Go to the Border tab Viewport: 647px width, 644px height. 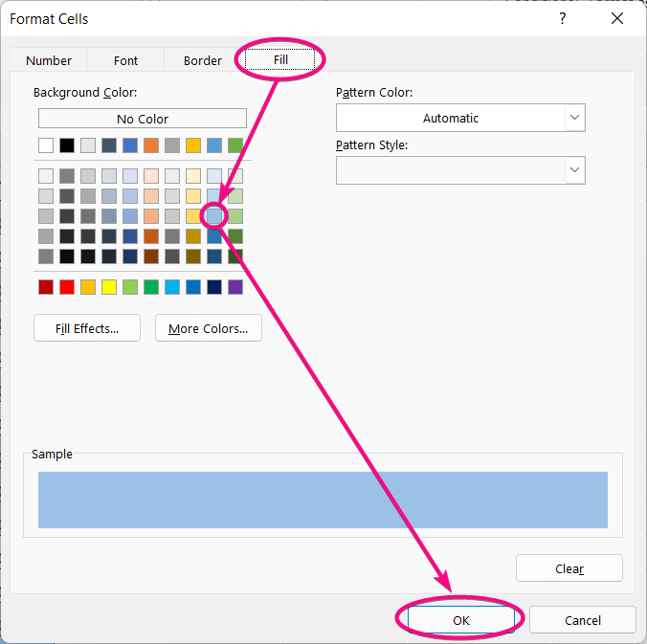[x=203, y=60]
